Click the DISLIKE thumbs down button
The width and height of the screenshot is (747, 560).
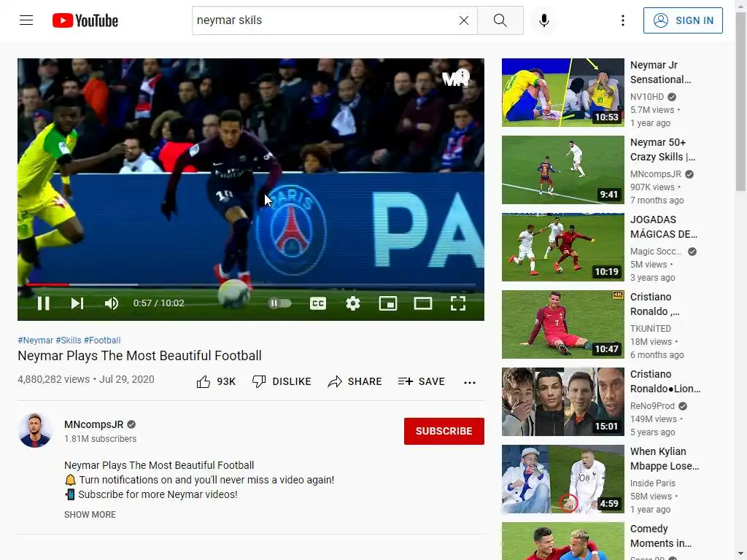tap(282, 382)
